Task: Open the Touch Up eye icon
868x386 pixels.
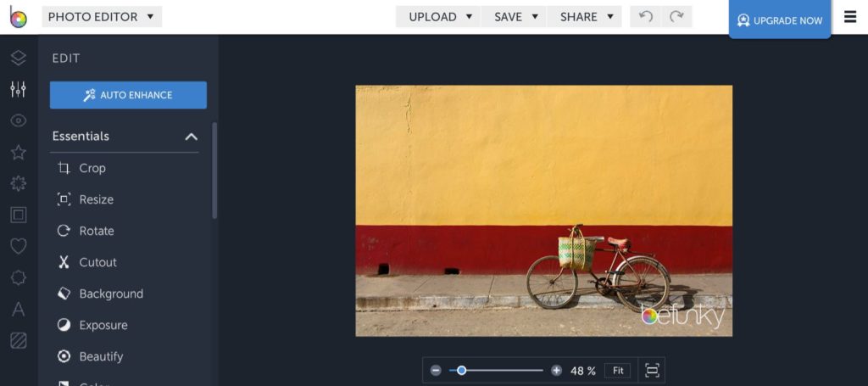Action: click(x=19, y=120)
